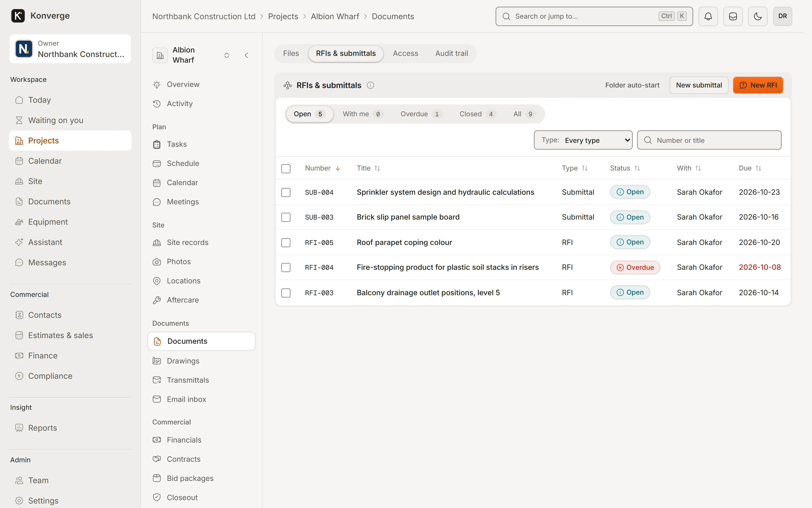This screenshot has width=812, height=508.
Task: Open Projects breadcrumb link
Action: click(x=283, y=16)
